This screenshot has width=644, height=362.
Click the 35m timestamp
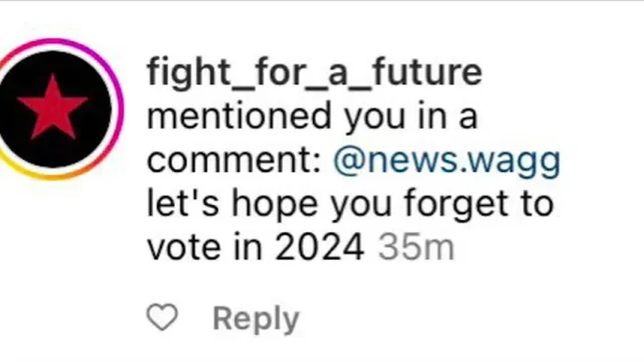click(x=416, y=248)
